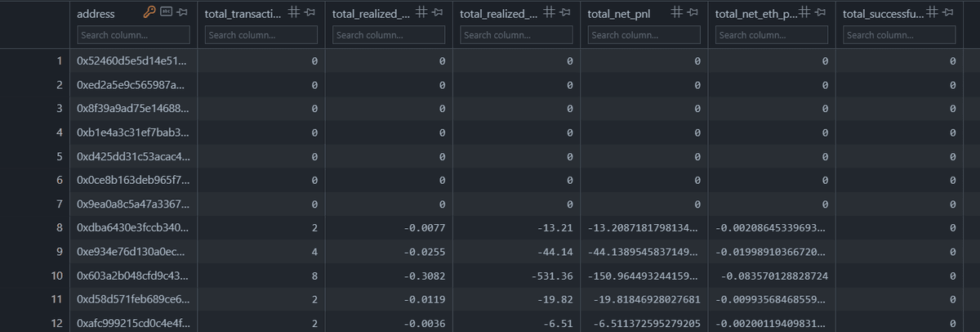
Task: Click the address column header label
Action: click(x=96, y=13)
